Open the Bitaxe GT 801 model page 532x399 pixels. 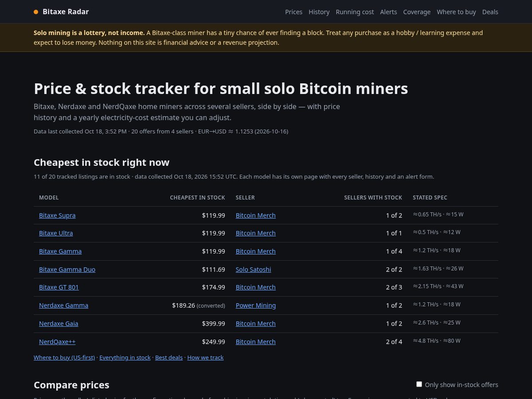point(59,287)
